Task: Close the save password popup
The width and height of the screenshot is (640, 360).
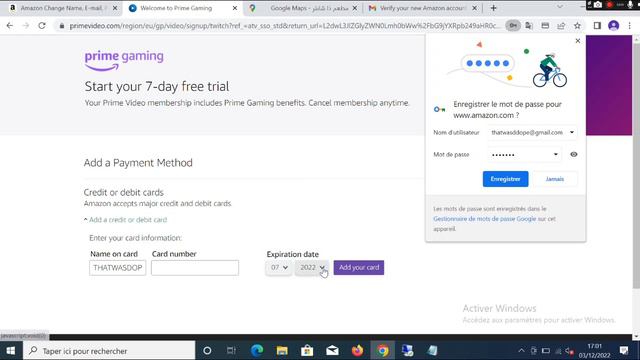Action: click(x=578, y=41)
